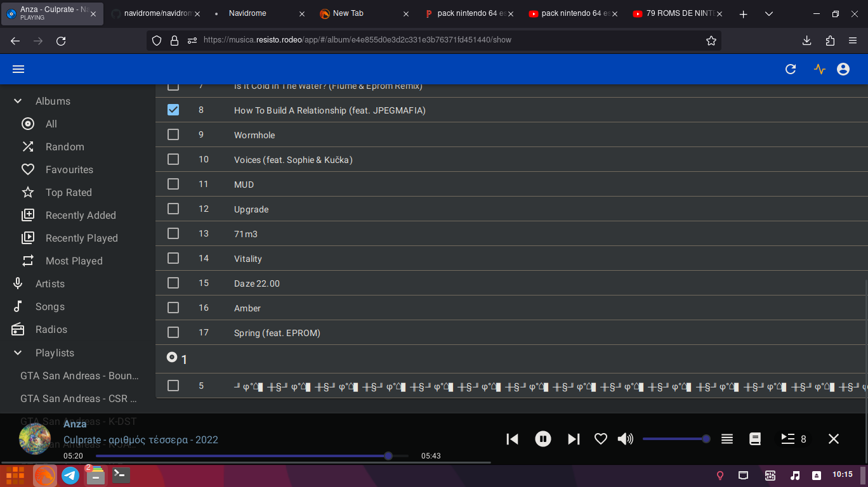Open Recently Added albums
This screenshot has width=868, height=487.
(x=81, y=215)
